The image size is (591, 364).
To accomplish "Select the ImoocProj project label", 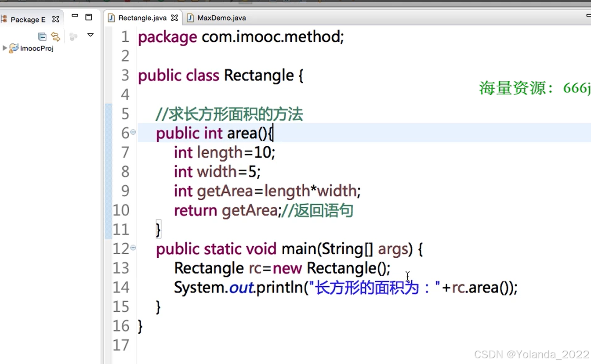I will (37, 48).
